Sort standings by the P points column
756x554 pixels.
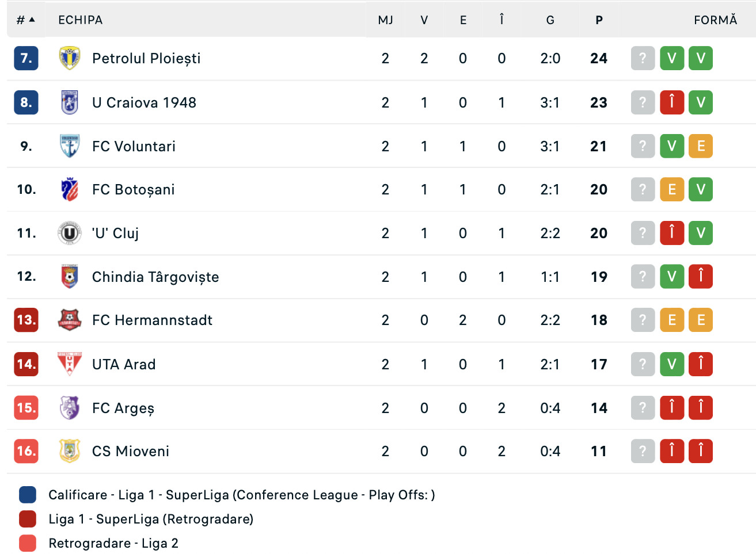point(599,20)
